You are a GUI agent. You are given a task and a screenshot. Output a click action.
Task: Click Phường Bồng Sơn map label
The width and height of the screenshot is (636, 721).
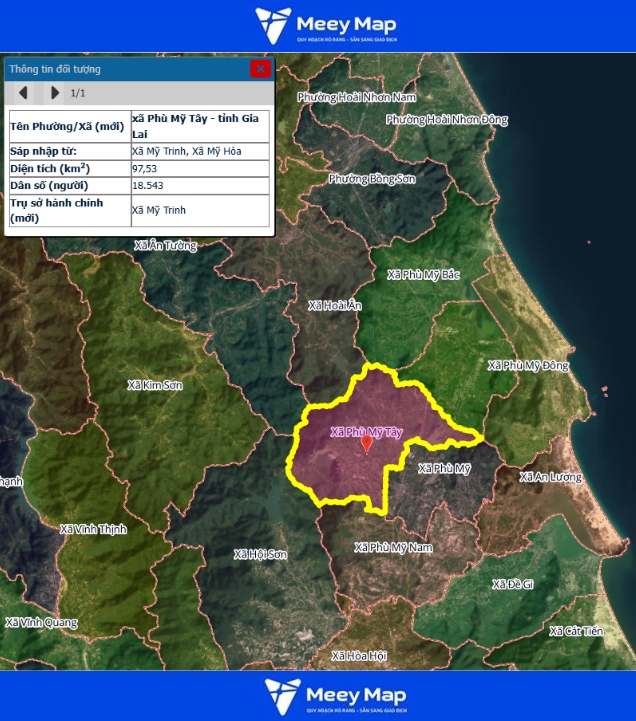(371, 179)
